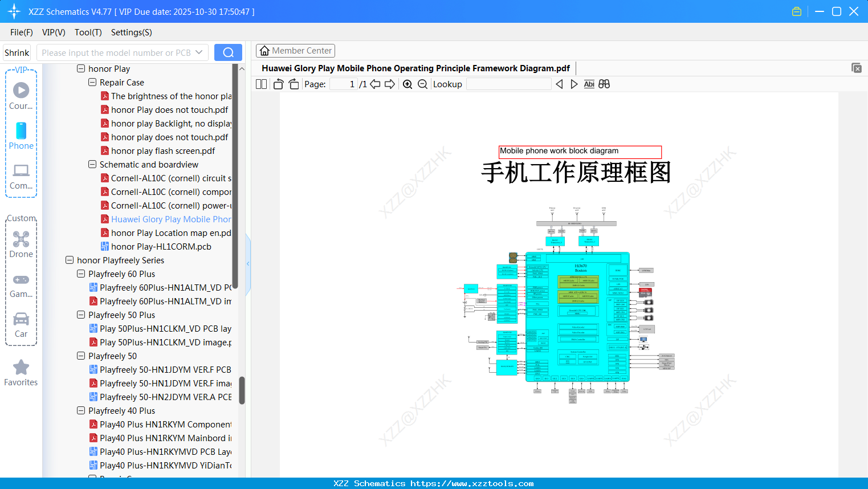Go to the previous page arrow

375,84
